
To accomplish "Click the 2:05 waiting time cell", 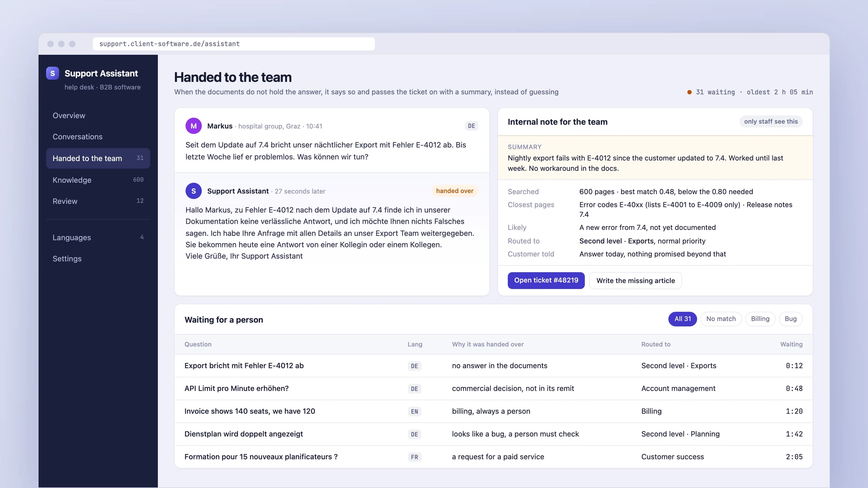I will tap(794, 457).
